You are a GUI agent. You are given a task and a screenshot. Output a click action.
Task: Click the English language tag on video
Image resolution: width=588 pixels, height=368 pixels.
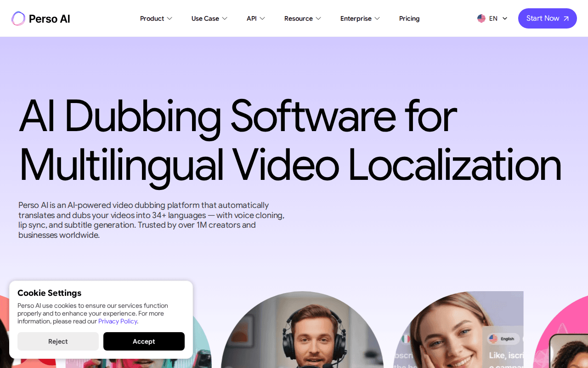[x=503, y=339]
